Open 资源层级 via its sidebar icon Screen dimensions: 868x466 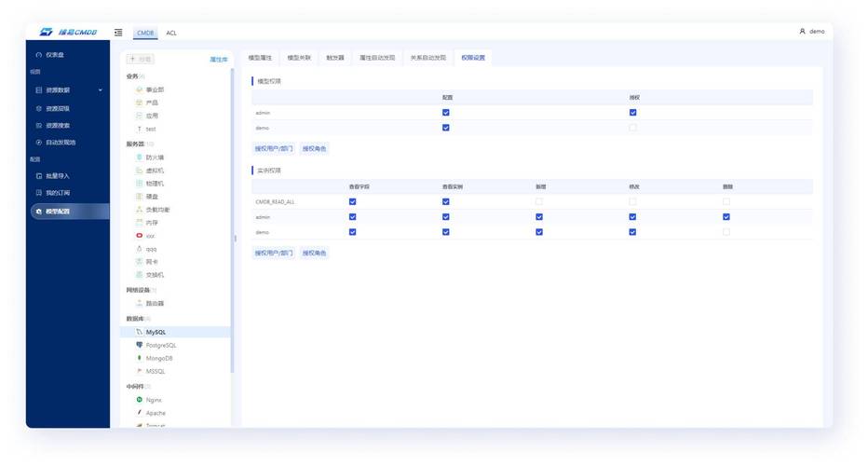click(x=39, y=109)
